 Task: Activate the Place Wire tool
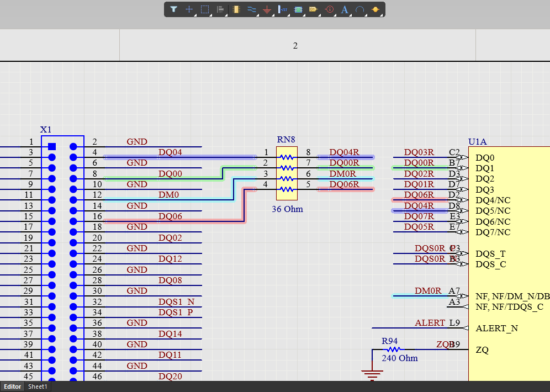coord(252,9)
